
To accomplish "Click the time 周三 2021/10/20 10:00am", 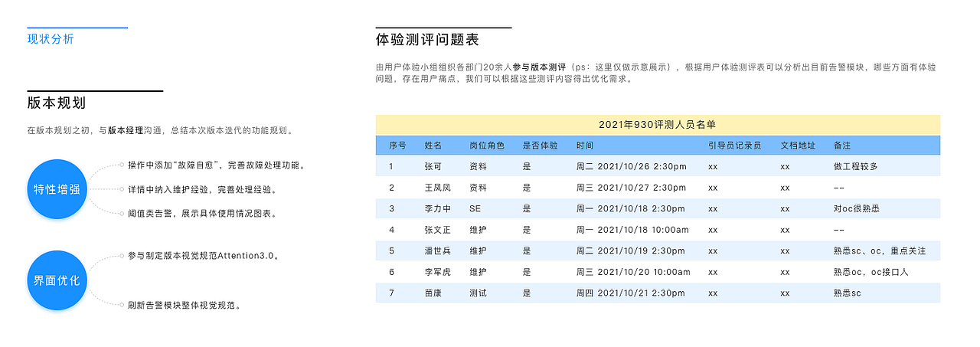I will pyautogui.click(x=633, y=271).
